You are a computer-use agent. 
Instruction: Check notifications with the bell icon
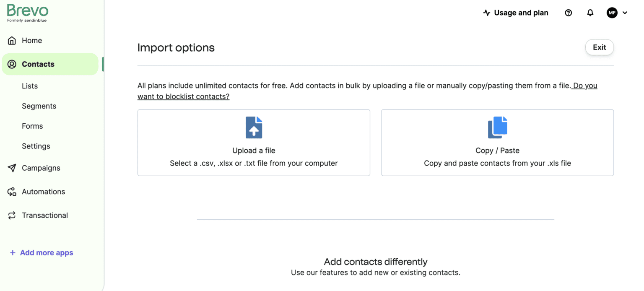coord(590,13)
